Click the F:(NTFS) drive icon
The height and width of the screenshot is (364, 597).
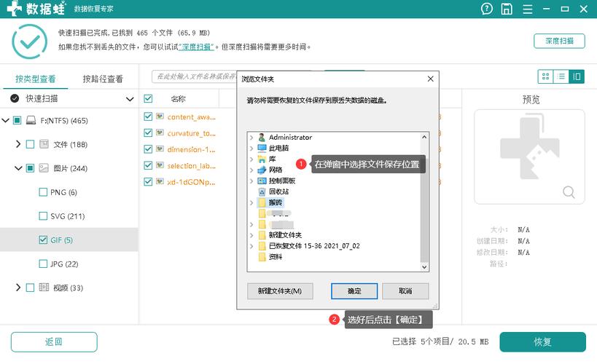coord(31,121)
